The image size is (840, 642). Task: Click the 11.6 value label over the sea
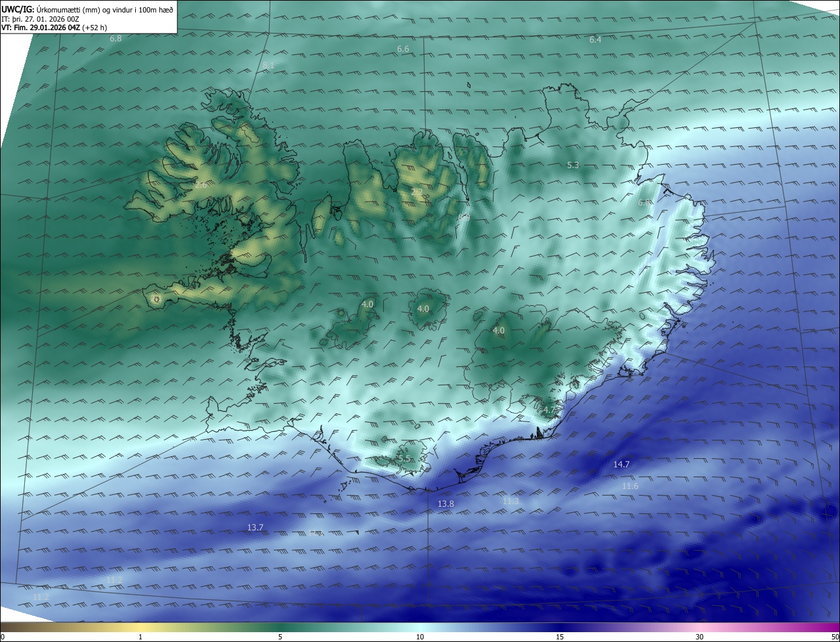[630, 486]
